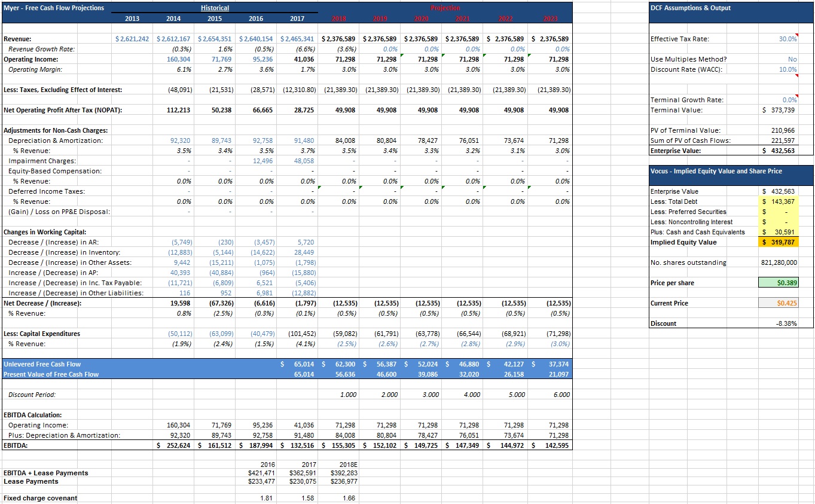The image size is (815, 504).
Task: Click the 'Net Operating Profit After Tax (NOPAT):' row label
Action: pos(63,110)
